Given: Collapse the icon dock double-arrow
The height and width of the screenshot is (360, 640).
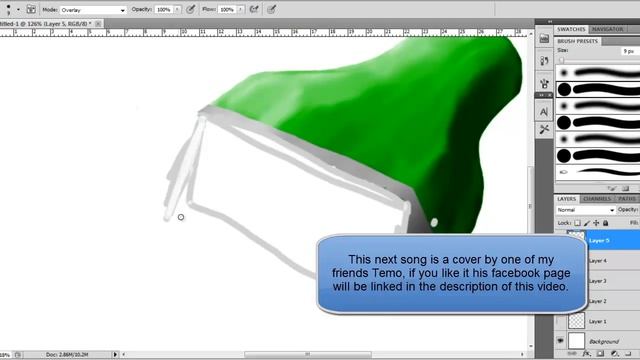Looking at the screenshot, I should tap(550, 21).
